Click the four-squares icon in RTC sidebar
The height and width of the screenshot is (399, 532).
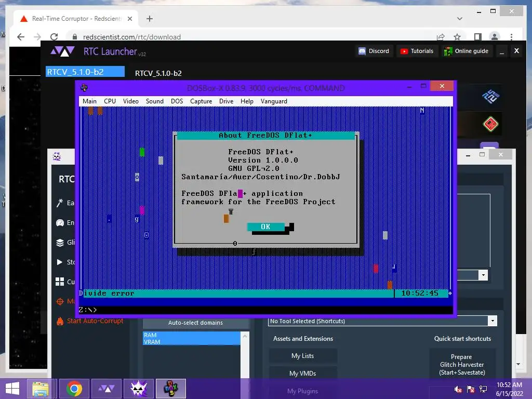click(x=60, y=282)
